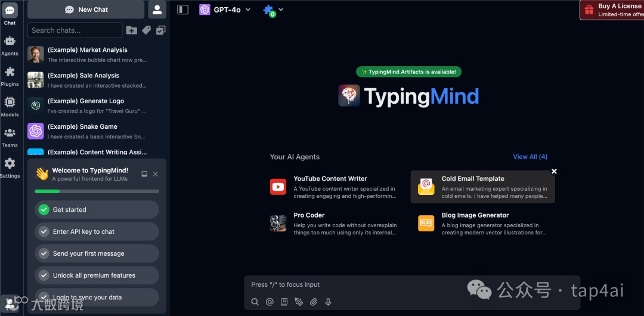This screenshot has height=316, width=644.
Task: Toggle multi-select chats icon
Action: [x=160, y=30]
